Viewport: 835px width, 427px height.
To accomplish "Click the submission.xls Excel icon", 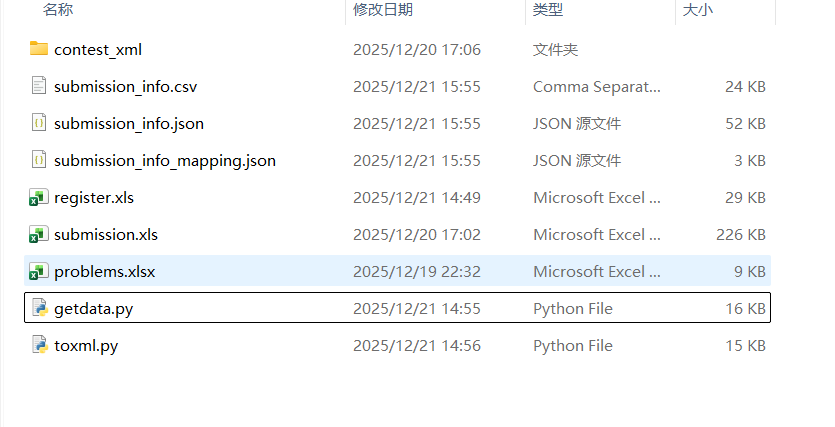I will 39,234.
